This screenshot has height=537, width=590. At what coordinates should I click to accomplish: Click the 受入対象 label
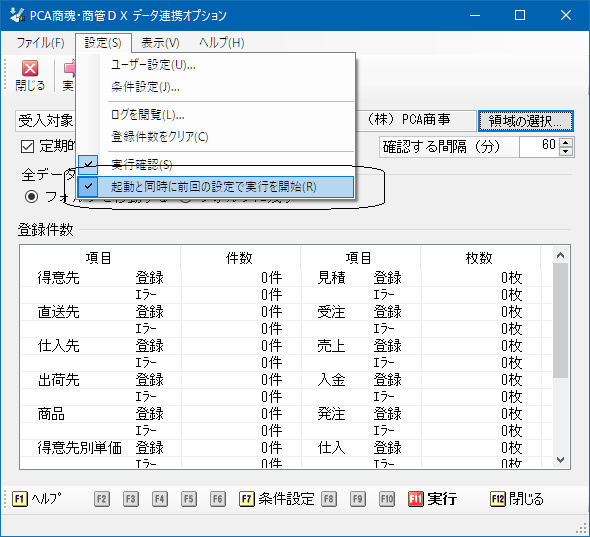46,121
